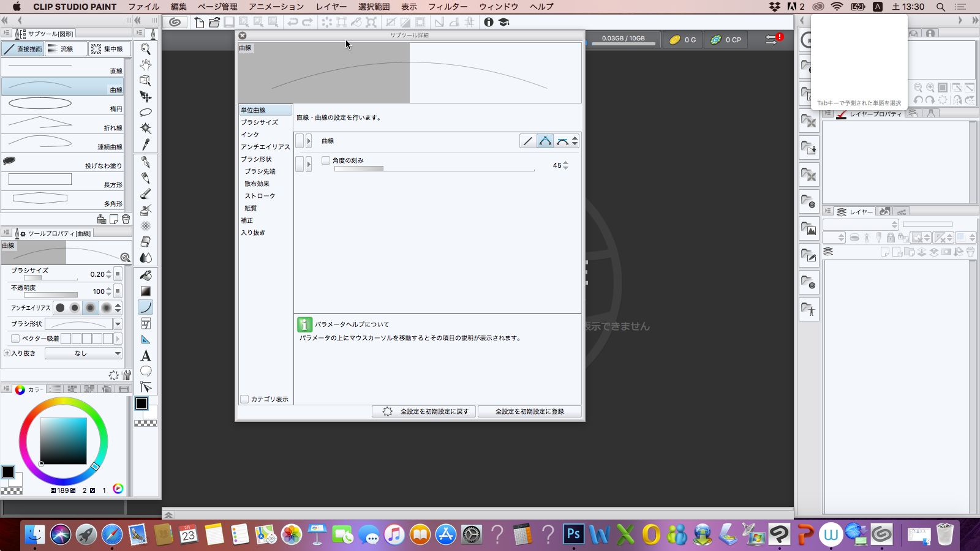Toggle Tool Property visibility box beside 角度の刻み row
Image resolution: width=980 pixels, height=551 pixels.
(300, 164)
